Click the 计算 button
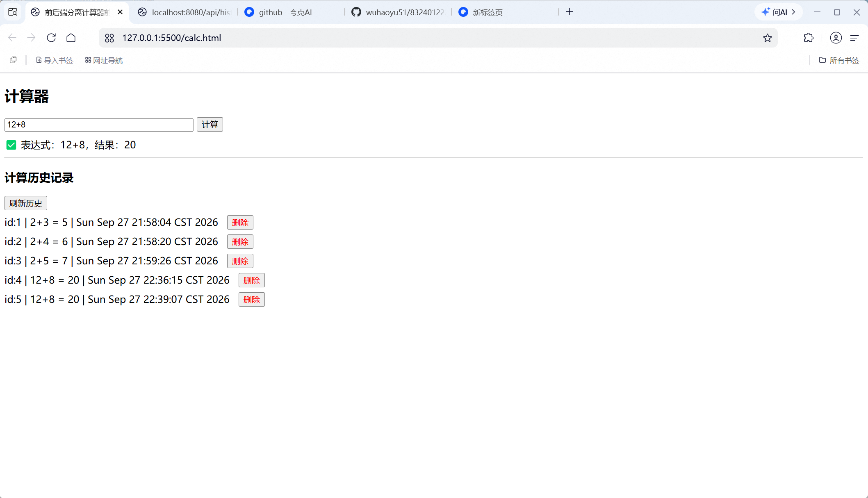This screenshot has width=868, height=498. 210,125
